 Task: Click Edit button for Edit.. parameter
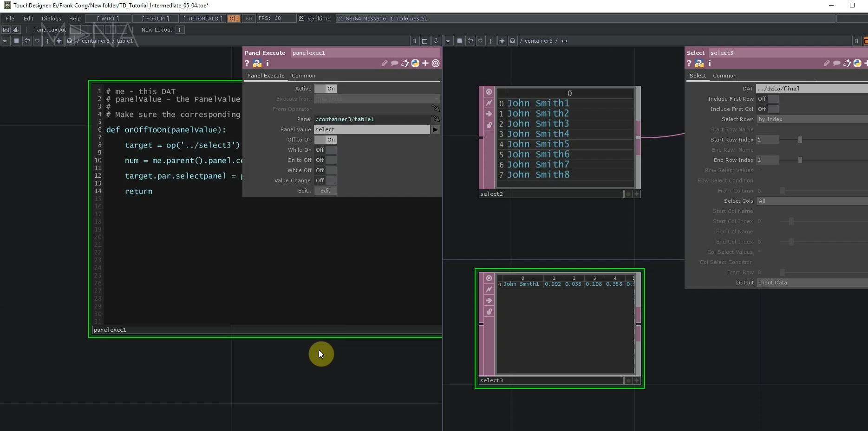325,191
